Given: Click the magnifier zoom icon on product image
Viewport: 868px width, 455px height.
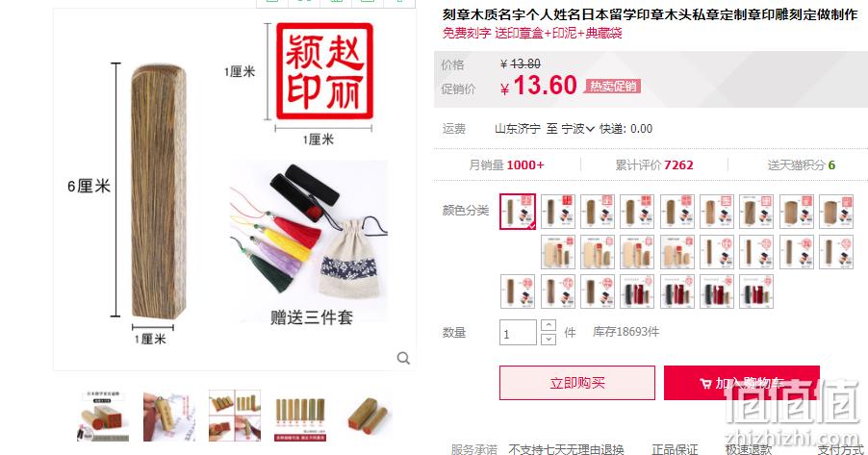Looking at the screenshot, I should [x=403, y=359].
